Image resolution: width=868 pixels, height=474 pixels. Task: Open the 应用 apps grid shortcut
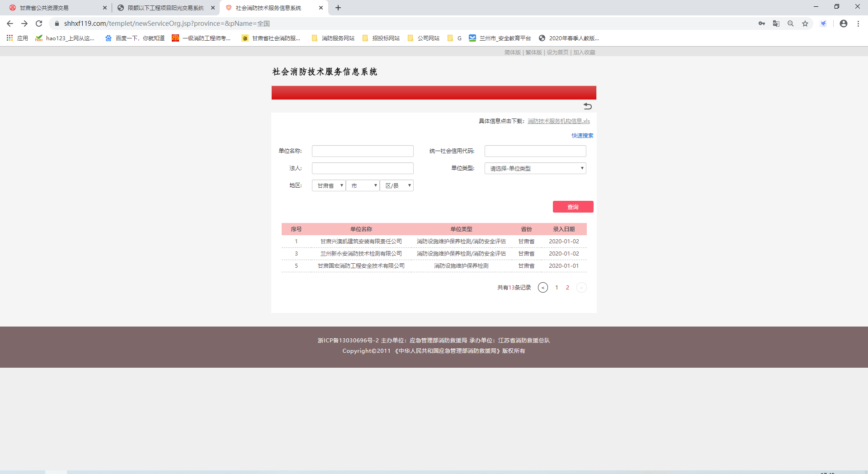click(17, 38)
